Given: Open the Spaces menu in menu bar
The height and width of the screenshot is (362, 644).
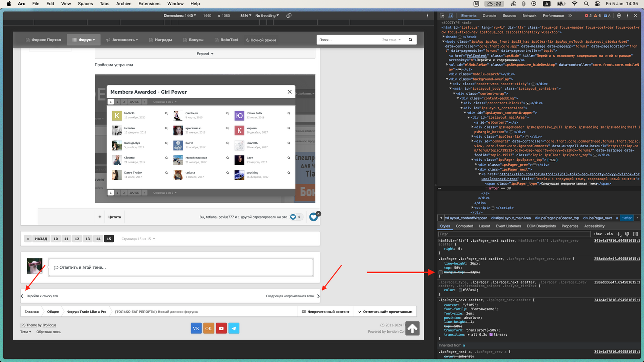Looking at the screenshot, I should tap(85, 4).
